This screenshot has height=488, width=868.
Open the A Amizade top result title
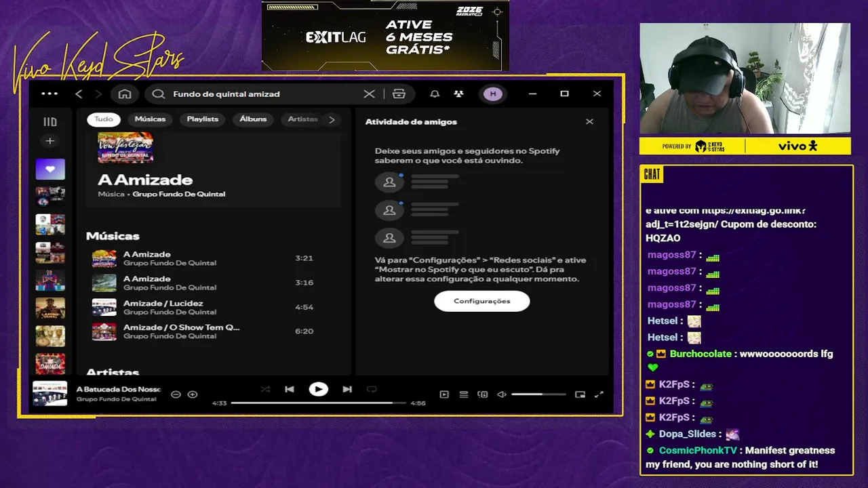click(145, 180)
